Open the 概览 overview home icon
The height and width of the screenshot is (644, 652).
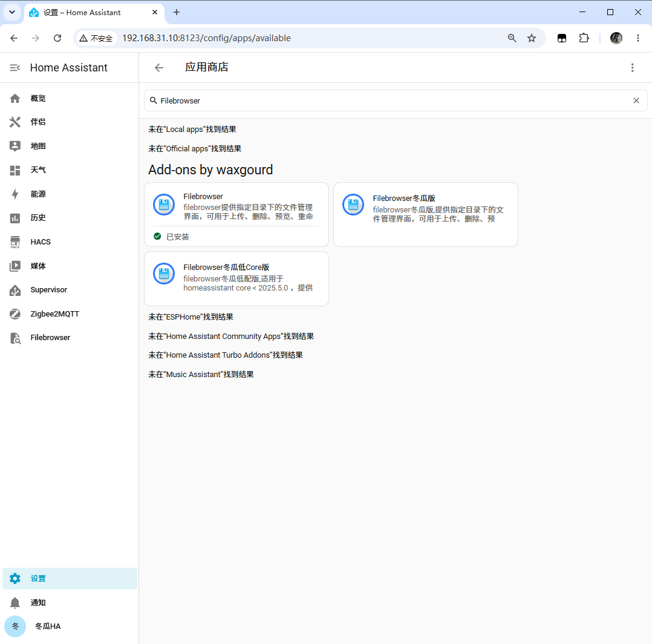point(15,98)
